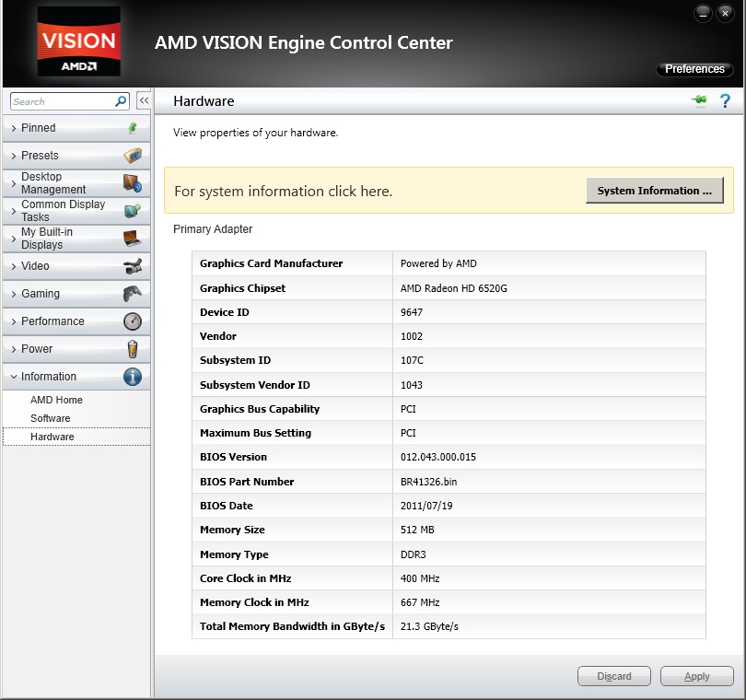Click the Desktop Management icon

[133, 182]
